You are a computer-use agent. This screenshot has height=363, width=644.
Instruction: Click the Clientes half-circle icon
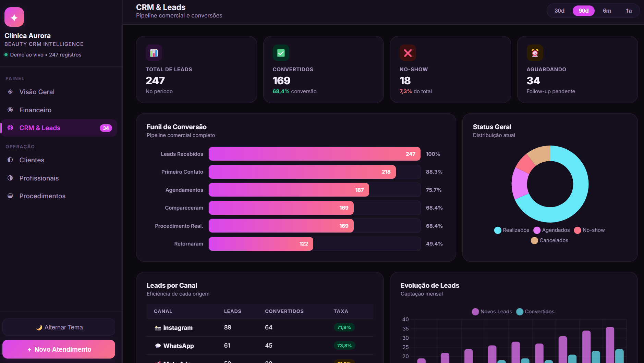(x=10, y=160)
